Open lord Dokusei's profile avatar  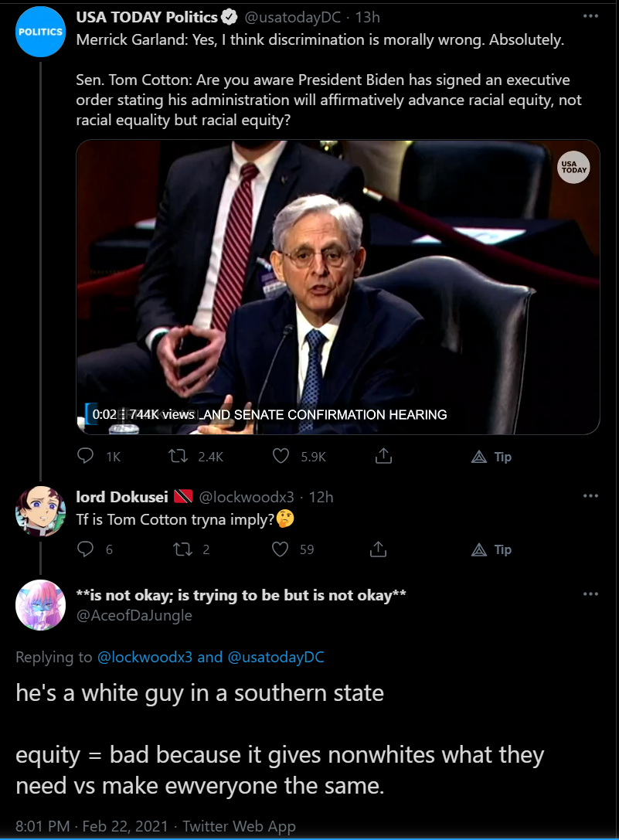(x=41, y=512)
